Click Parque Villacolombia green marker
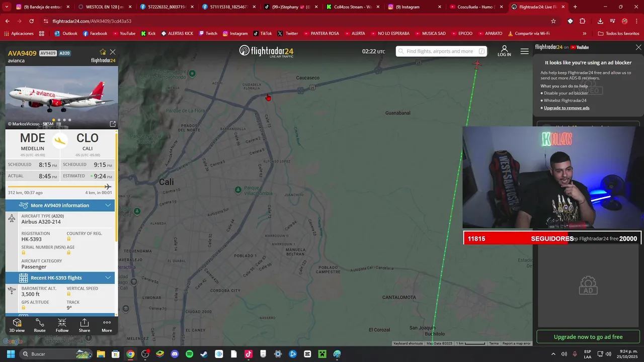This screenshot has width=644, height=362. [238, 190]
